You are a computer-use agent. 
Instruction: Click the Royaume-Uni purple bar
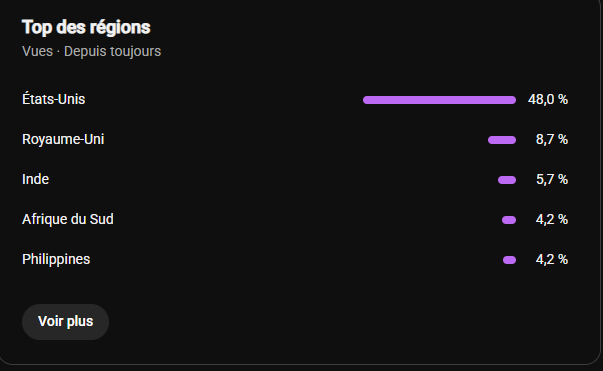click(502, 140)
